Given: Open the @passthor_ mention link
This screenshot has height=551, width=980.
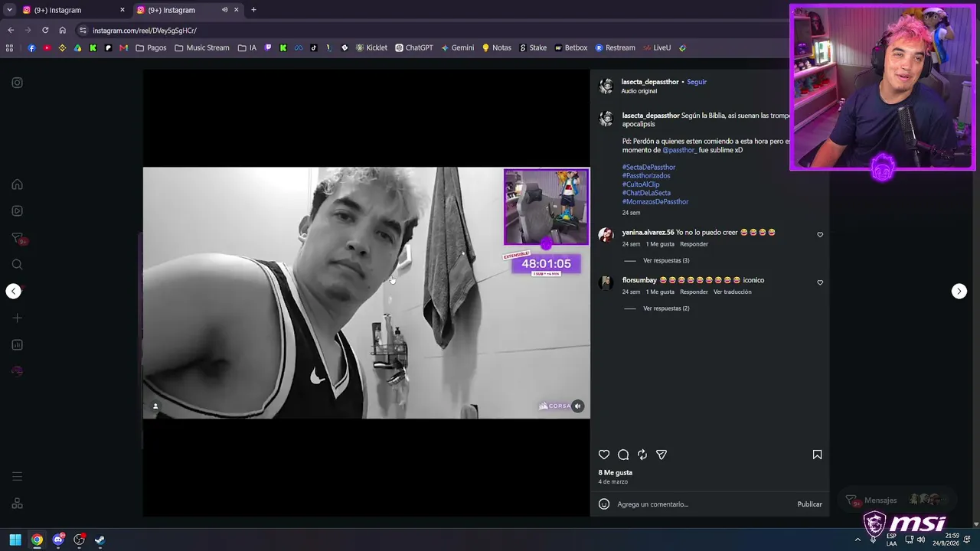Looking at the screenshot, I should click(679, 150).
